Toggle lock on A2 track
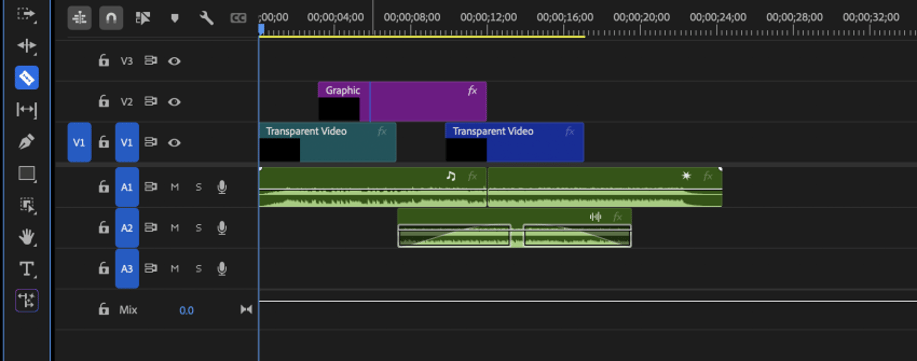Viewport: 917px width, 361px height. point(104,228)
